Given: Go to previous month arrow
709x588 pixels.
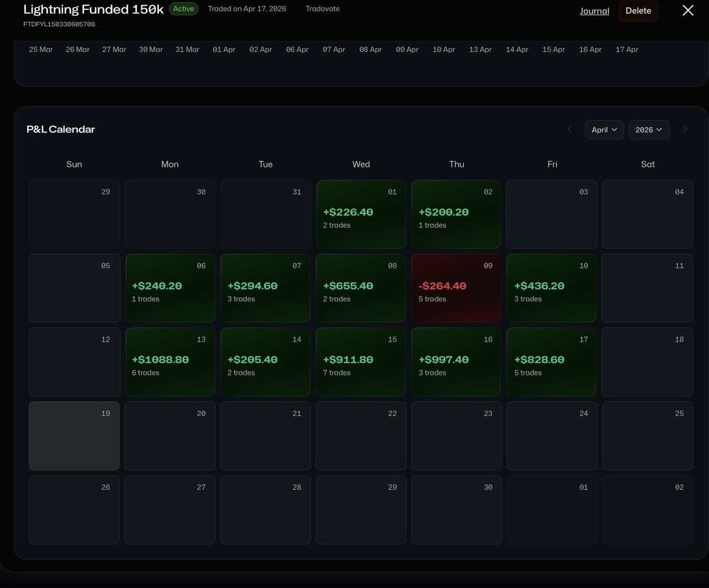Looking at the screenshot, I should [570, 129].
